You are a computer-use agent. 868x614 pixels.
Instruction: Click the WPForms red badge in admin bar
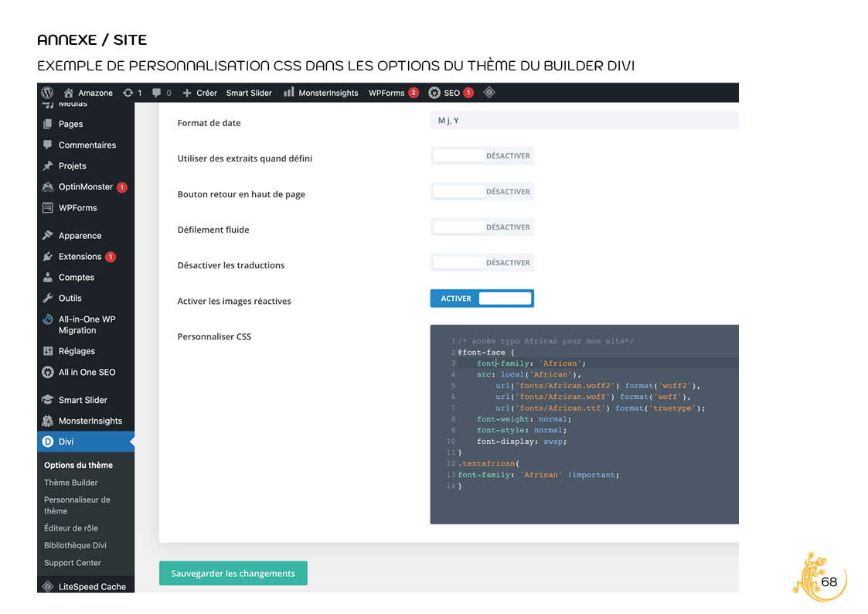pyautogui.click(x=413, y=93)
